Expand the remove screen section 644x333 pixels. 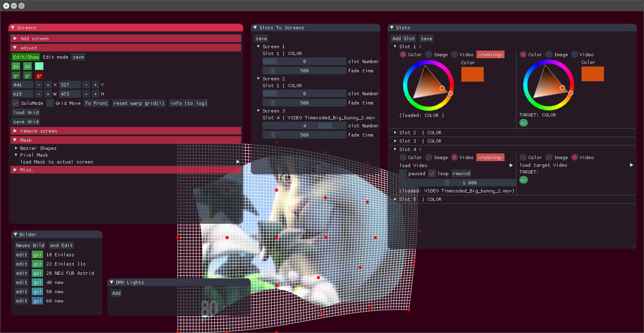tap(126, 131)
